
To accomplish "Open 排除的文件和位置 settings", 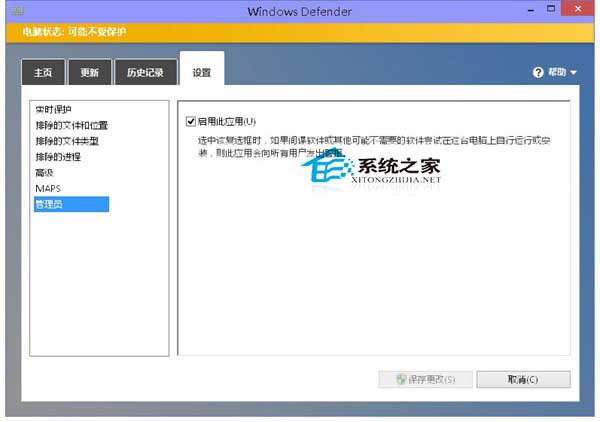I will pyautogui.click(x=71, y=125).
